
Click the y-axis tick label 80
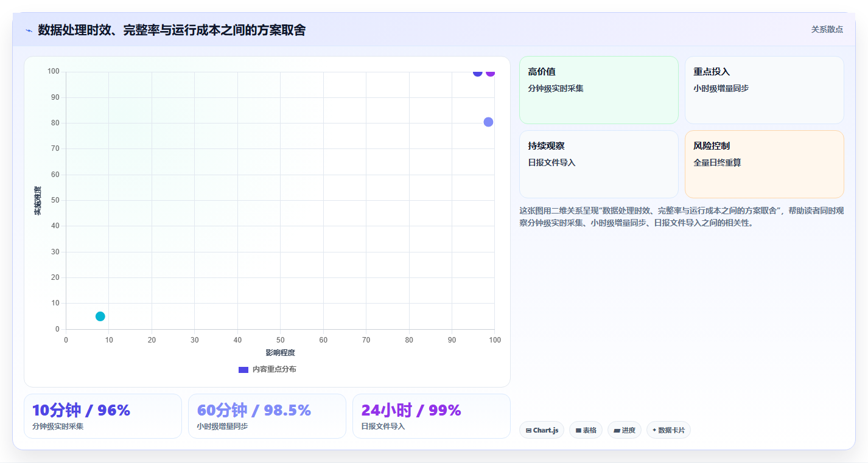coord(55,123)
